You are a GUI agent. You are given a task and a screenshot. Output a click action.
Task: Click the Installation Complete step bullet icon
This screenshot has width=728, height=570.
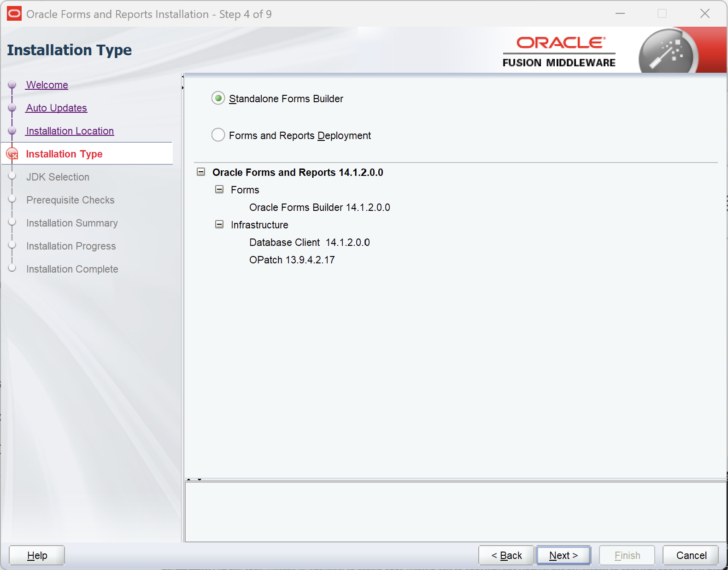[x=12, y=268]
